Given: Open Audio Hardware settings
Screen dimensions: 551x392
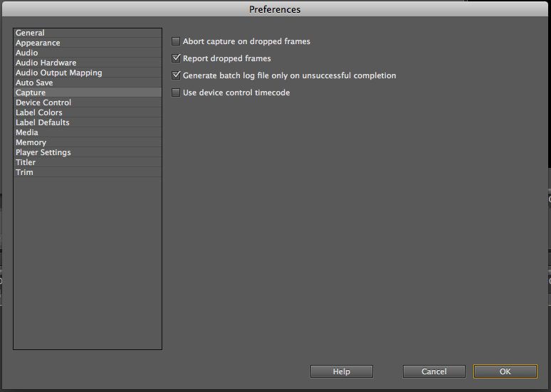Looking at the screenshot, I should [x=88, y=63].
